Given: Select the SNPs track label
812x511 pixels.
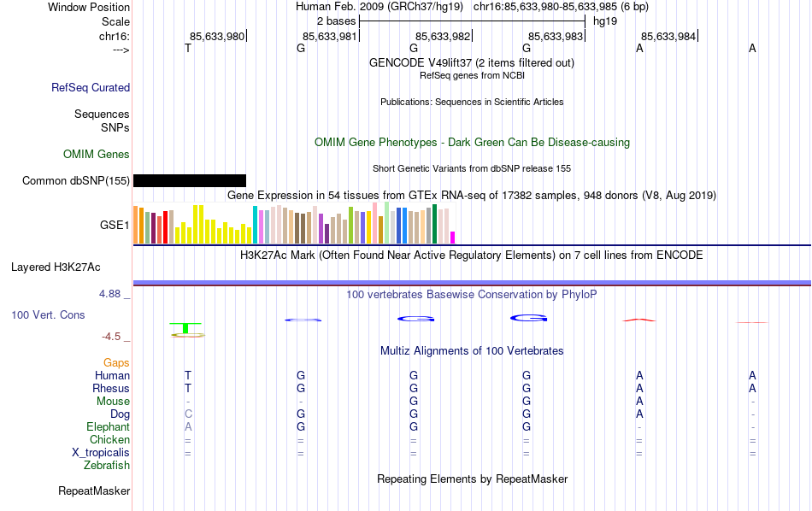Looking at the screenshot, I should (115, 127).
